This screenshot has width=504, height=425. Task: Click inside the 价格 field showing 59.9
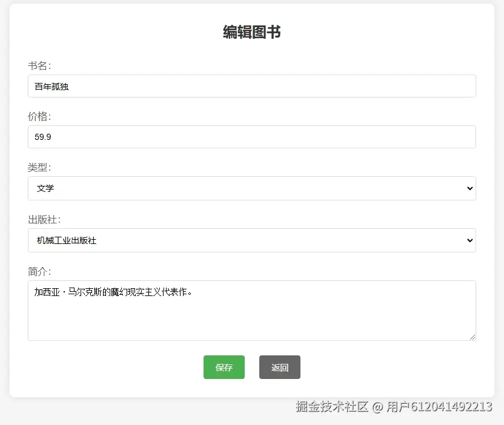251,137
